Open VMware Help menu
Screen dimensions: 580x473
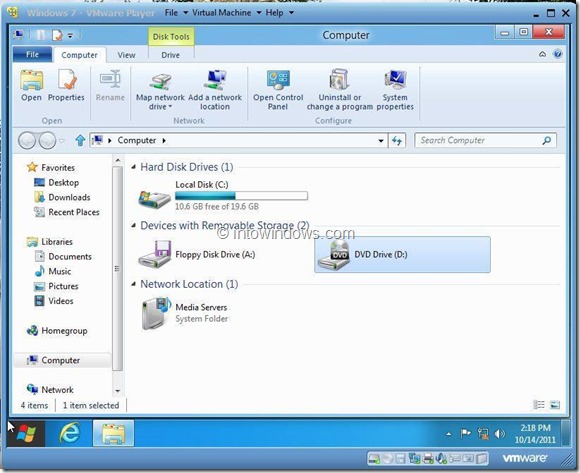tap(279, 13)
